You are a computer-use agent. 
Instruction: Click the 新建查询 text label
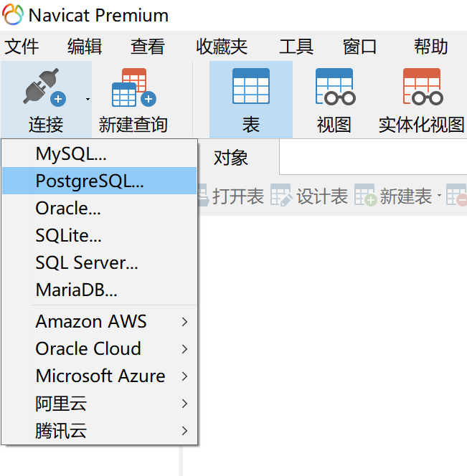133,125
